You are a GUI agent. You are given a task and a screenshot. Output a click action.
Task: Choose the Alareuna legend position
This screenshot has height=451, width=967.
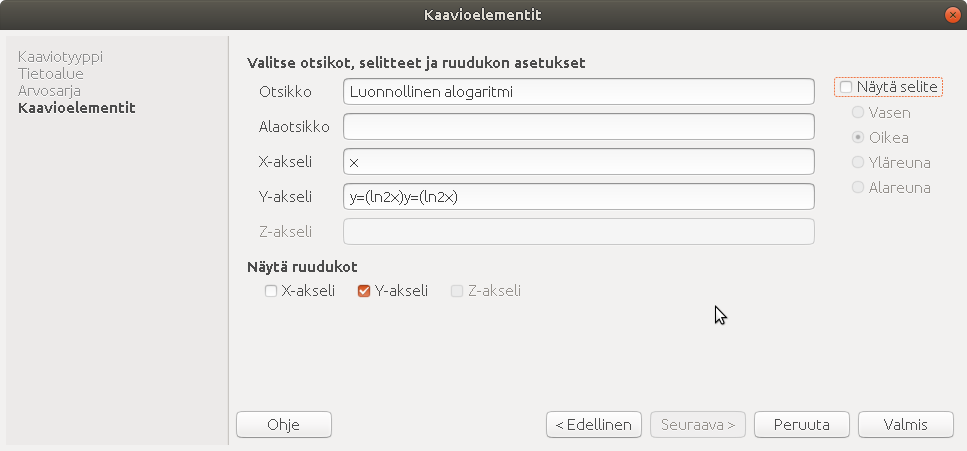(x=858, y=187)
